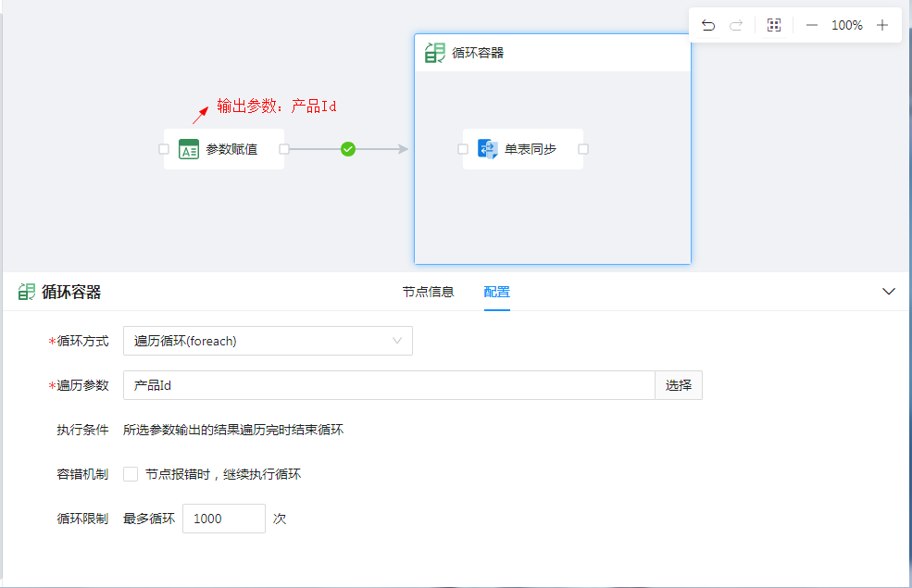Click the 最多循环 count input field
Viewport: 912px width, 588px height.
223,519
